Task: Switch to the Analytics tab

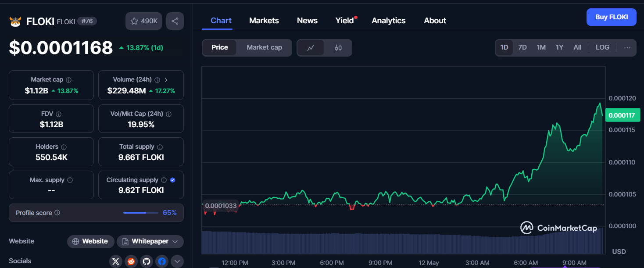Action: coord(388,21)
